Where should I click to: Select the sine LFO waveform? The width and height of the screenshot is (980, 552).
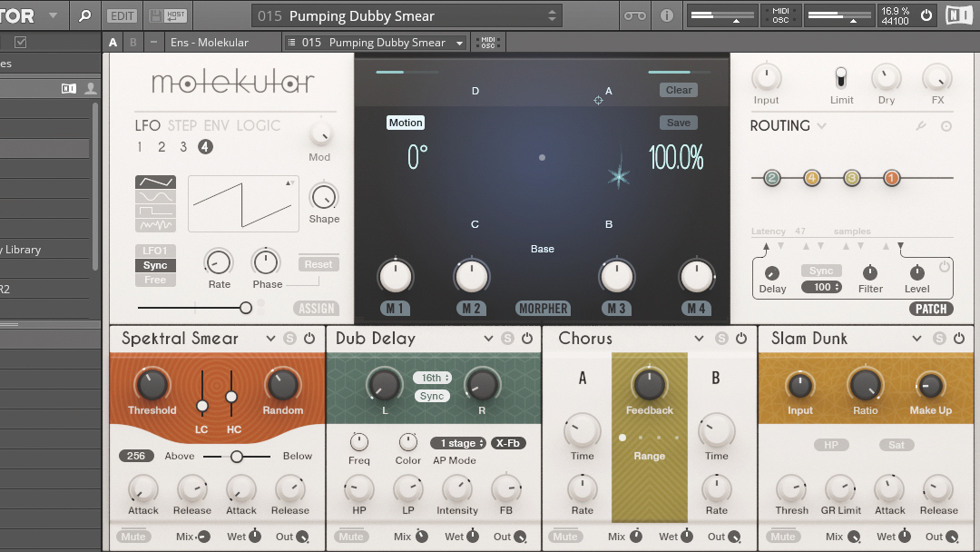coord(156,196)
